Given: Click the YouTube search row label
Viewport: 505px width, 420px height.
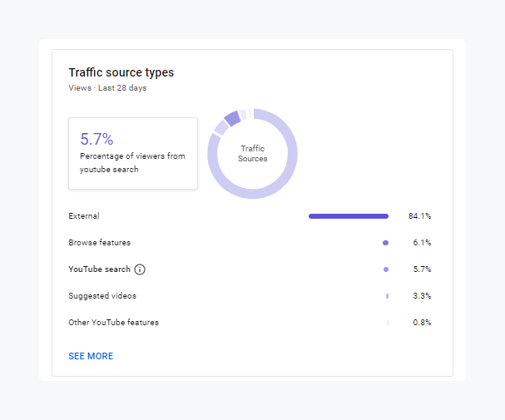Looking at the screenshot, I should (x=99, y=269).
